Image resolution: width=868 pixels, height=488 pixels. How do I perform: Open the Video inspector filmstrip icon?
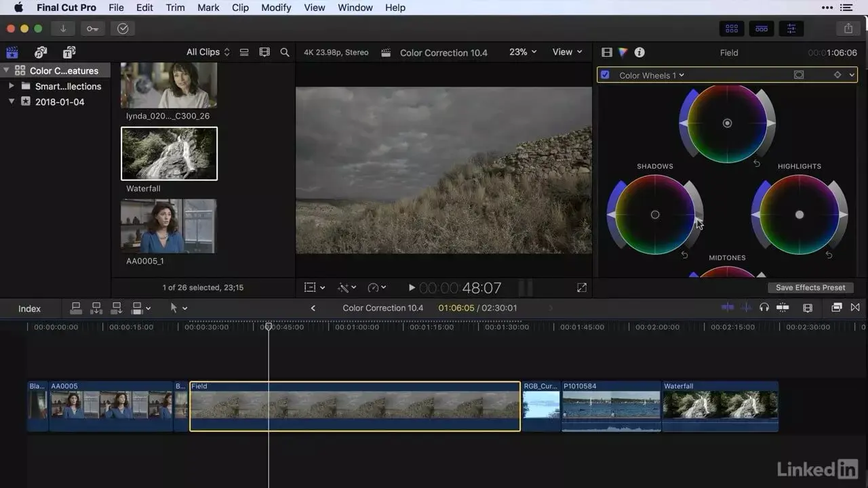pos(607,52)
